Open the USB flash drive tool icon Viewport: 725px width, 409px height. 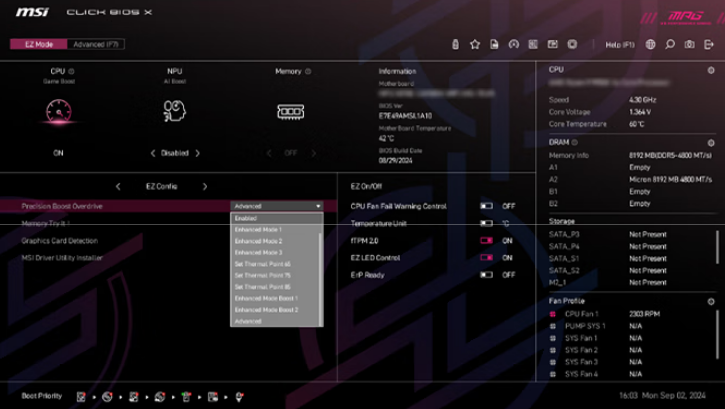[x=455, y=44]
